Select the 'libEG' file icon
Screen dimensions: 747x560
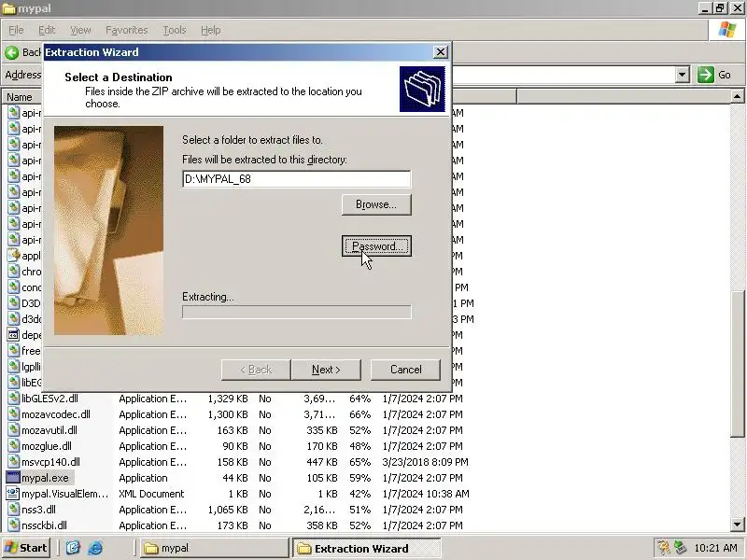(x=13, y=383)
